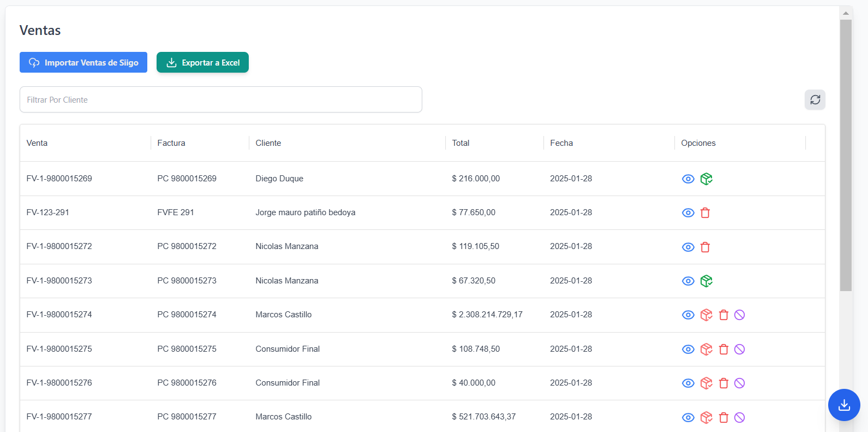The height and width of the screenshot is (432, 868).
Task: Delete the FV-123-291 sale via trash icon
Action: point(705,213)
